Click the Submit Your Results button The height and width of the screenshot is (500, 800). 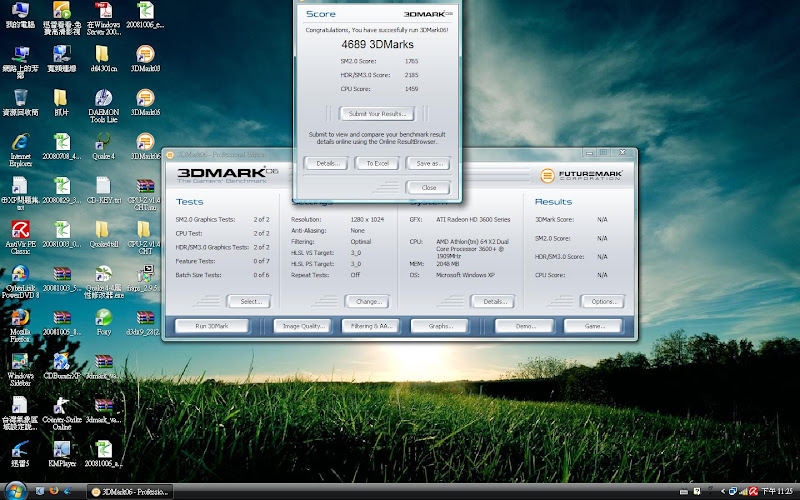pyautogui.click(x=376, y=114)
